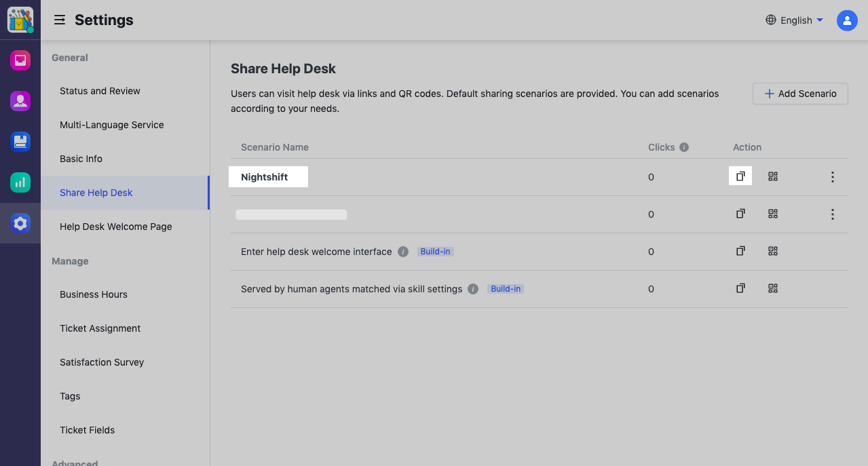868x466 pixels.
Task: Click Build-in tag on skill settings row
Action: pyautogui.click(x=506, y=289)
